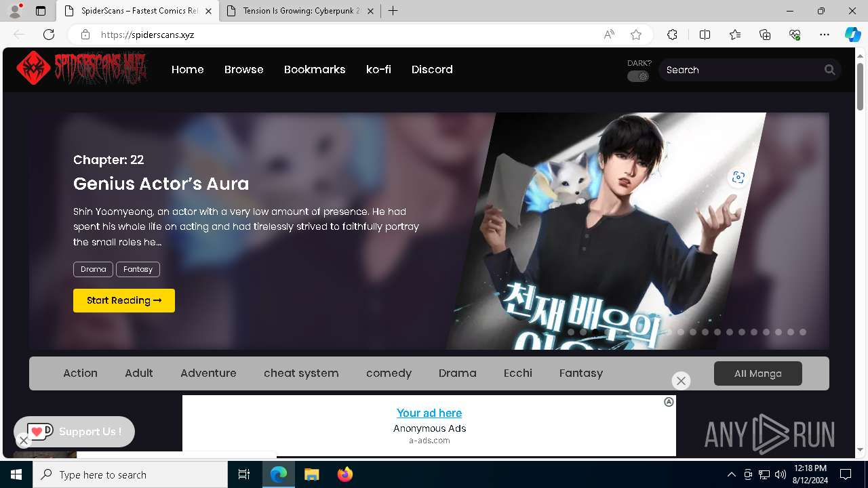The image size is (868, 488).
Task: Open the ko-fi link in navigation
Action: [x=378, y=69]
